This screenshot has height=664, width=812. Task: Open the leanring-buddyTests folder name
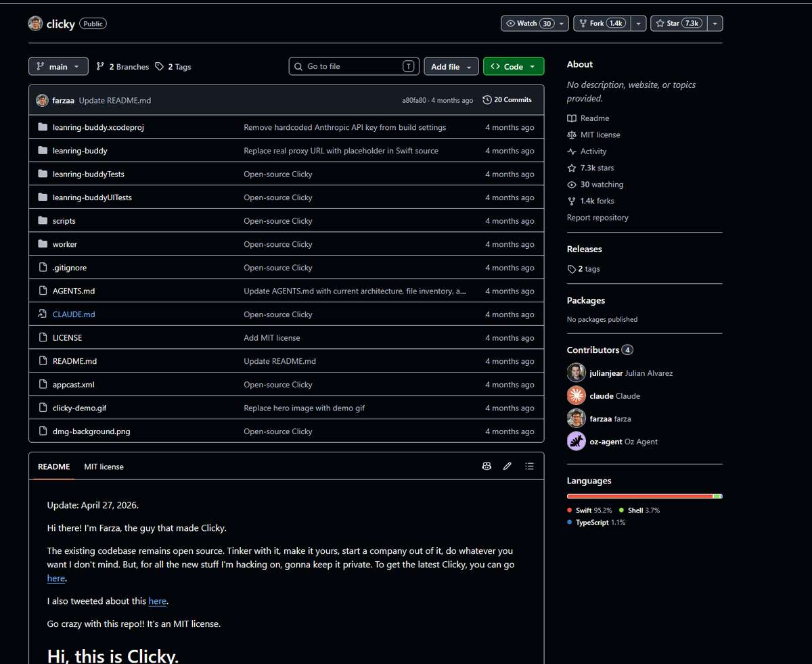pos(89,174)
